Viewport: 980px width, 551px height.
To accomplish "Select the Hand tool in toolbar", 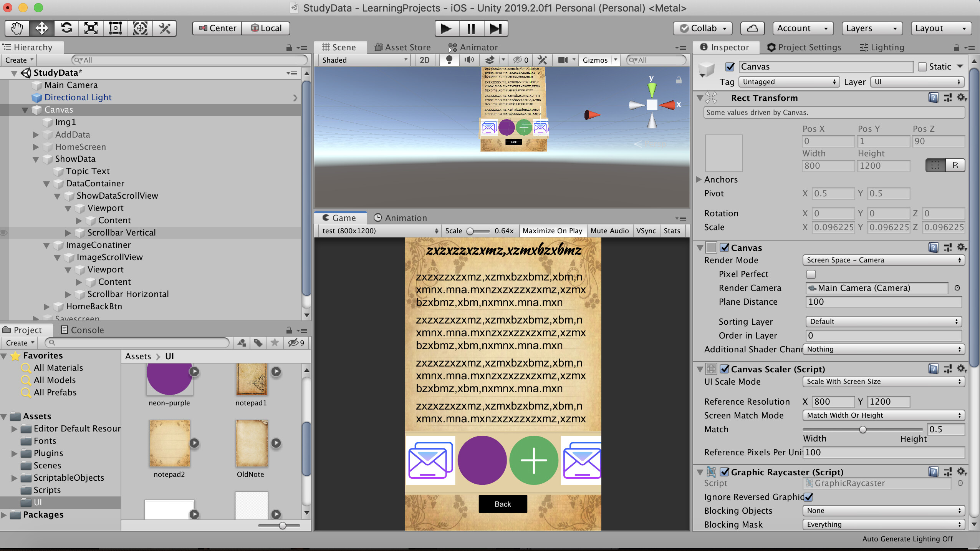I will pos(17,28).
